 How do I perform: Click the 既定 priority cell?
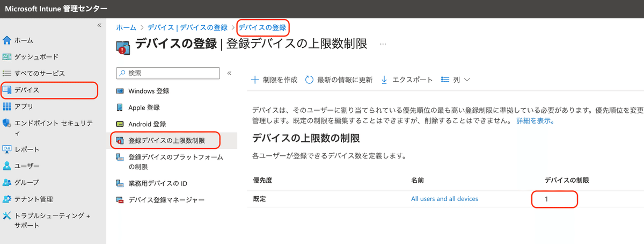(260, 199)
